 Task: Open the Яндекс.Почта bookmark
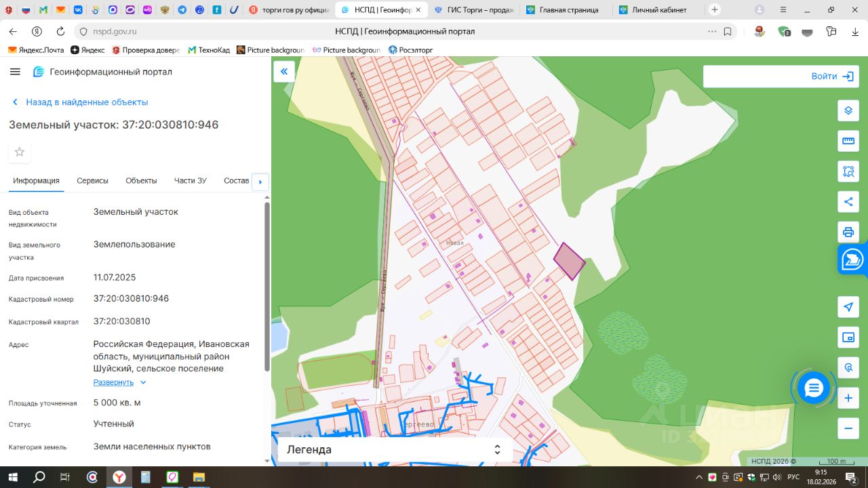click(x=36, y=50)
